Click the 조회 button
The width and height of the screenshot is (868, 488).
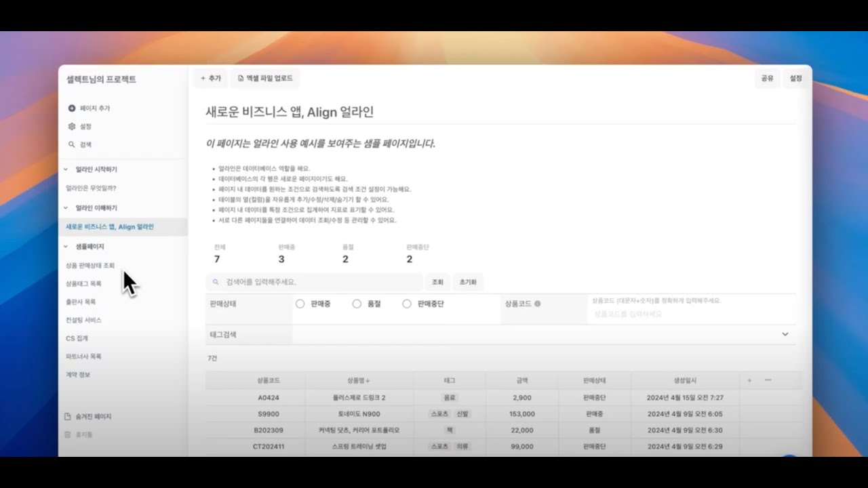437,282
